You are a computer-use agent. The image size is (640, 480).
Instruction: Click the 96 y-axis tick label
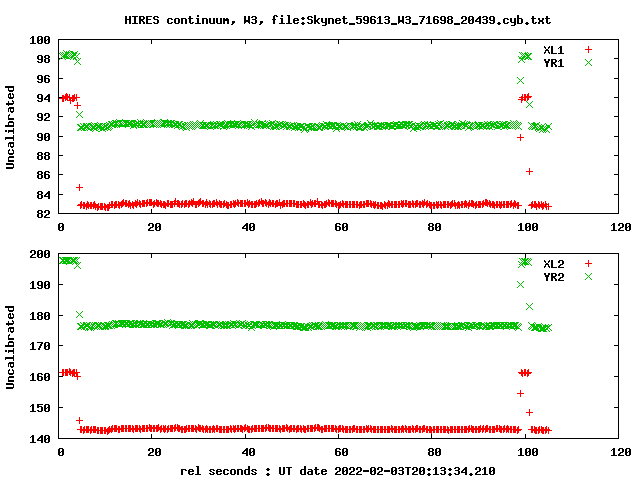(x=43, y=79)
